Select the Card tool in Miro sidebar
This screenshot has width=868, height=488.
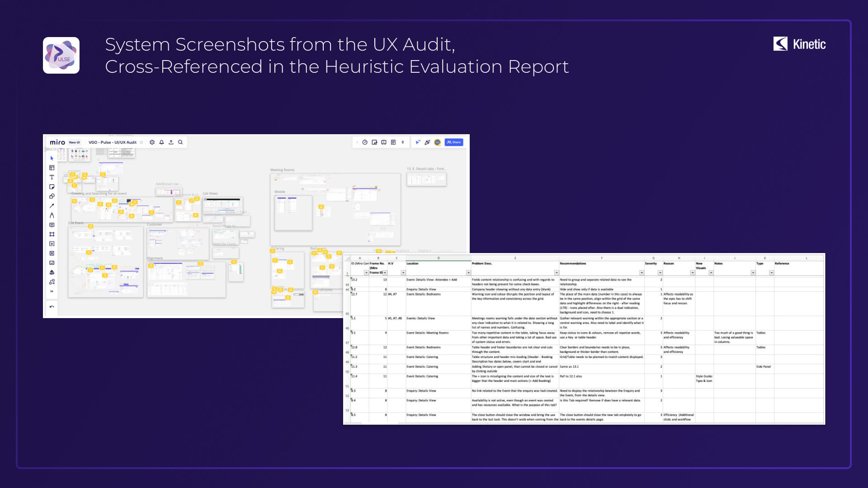click(52, 263)
